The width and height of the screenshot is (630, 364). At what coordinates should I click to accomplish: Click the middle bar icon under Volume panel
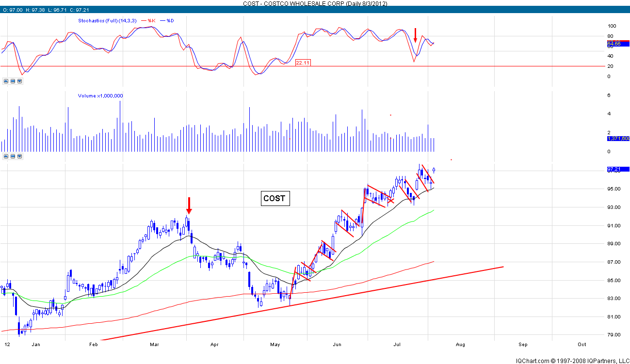coord(13,157)
